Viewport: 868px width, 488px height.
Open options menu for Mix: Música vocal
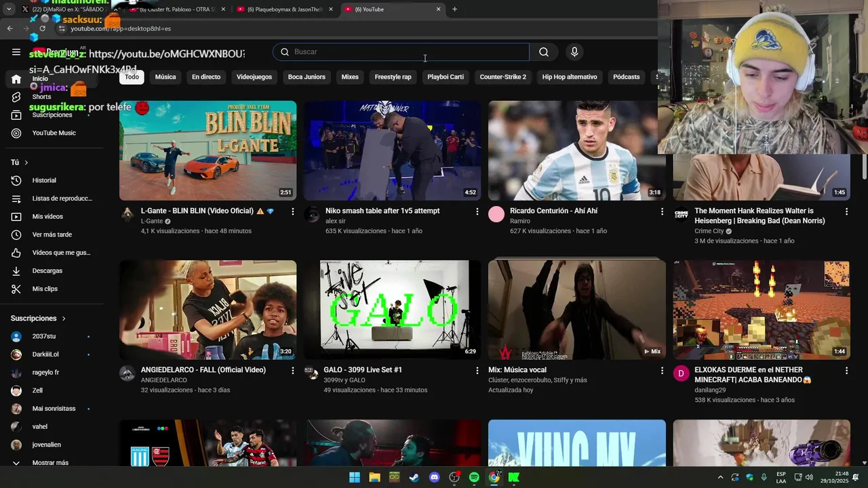pyautogui.click(x=662, y=371)
